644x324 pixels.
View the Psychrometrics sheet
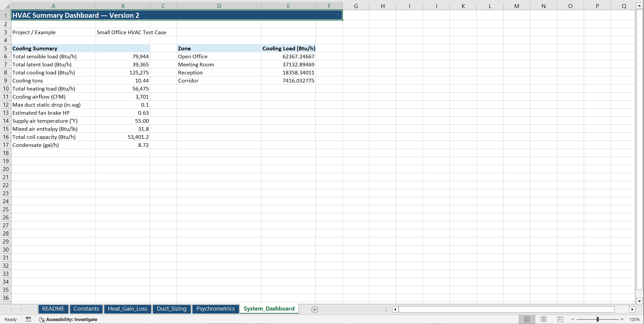click(x=216, y=309)
